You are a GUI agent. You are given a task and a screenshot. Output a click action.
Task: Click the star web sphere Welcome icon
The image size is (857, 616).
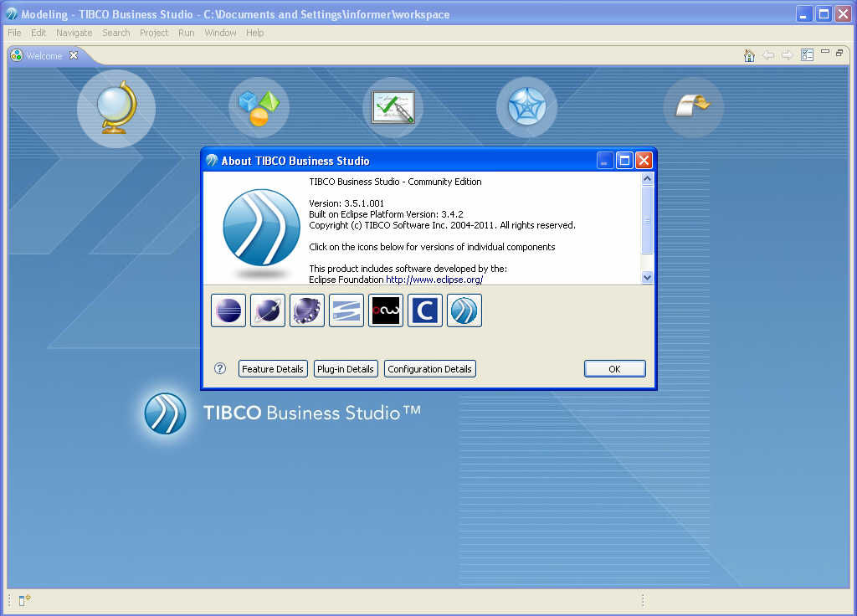[x=526, y=107]
